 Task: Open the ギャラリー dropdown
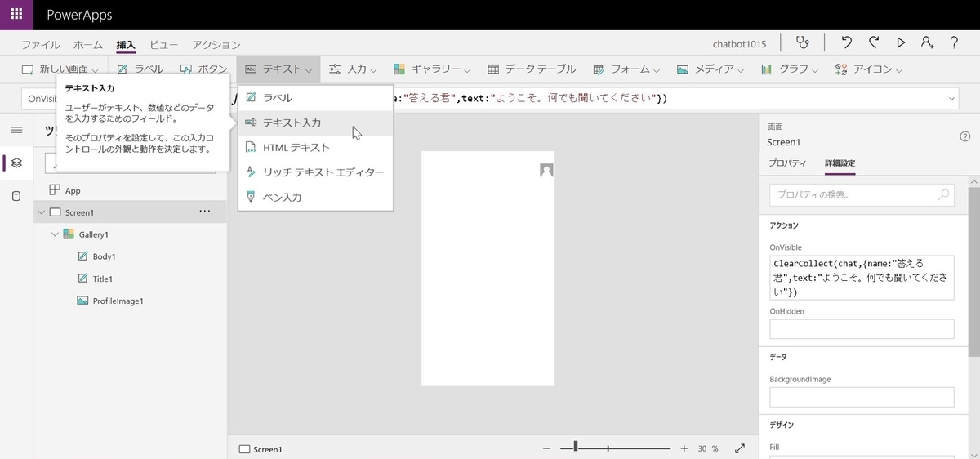pos(431,69)
